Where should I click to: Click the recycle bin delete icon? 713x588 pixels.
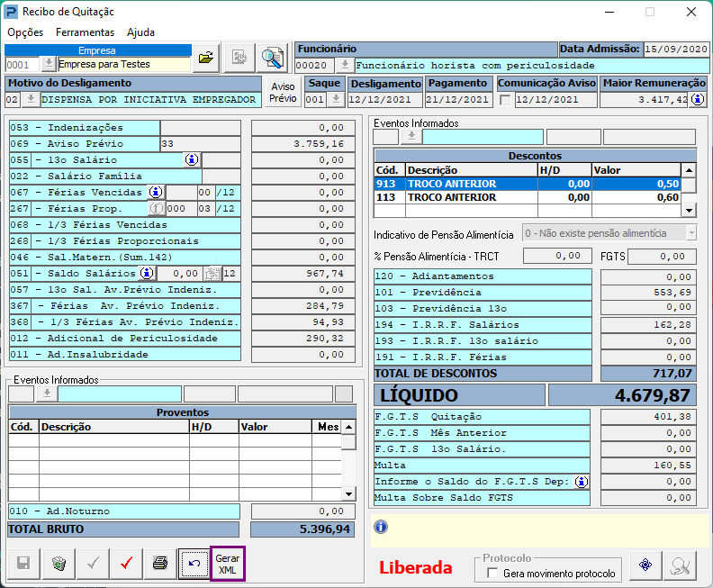(59, 564)
